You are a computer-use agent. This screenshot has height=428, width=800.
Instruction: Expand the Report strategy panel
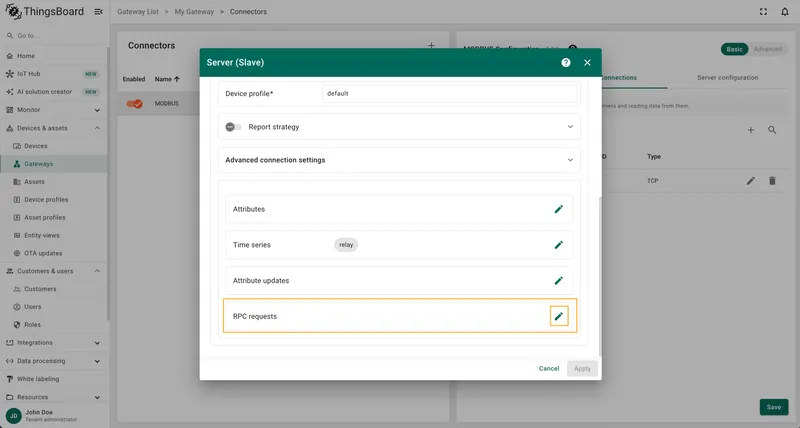[x=570, y=127]
